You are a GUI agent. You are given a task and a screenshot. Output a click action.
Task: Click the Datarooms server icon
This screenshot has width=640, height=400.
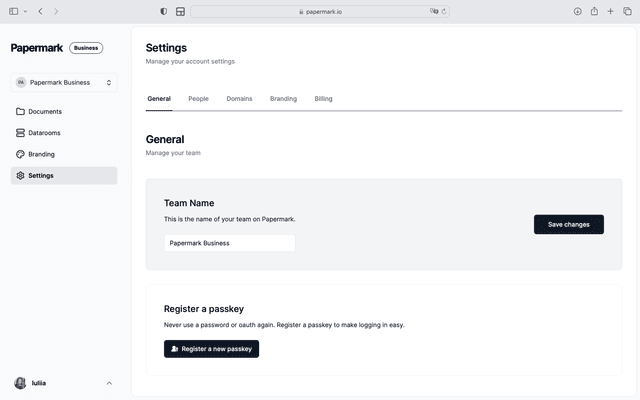point(20,133)
